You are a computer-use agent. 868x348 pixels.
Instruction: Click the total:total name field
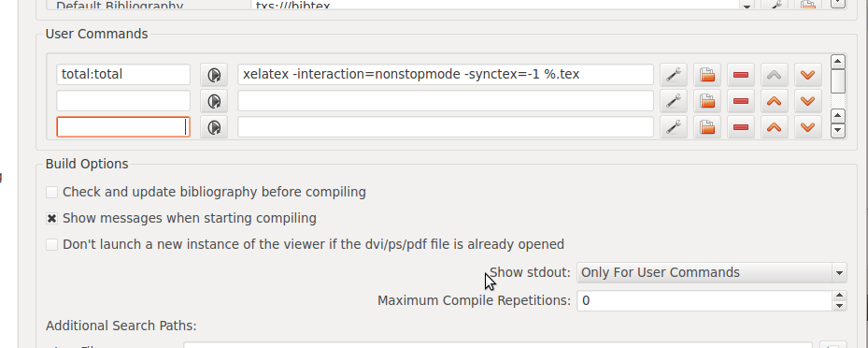pos(123,74)
